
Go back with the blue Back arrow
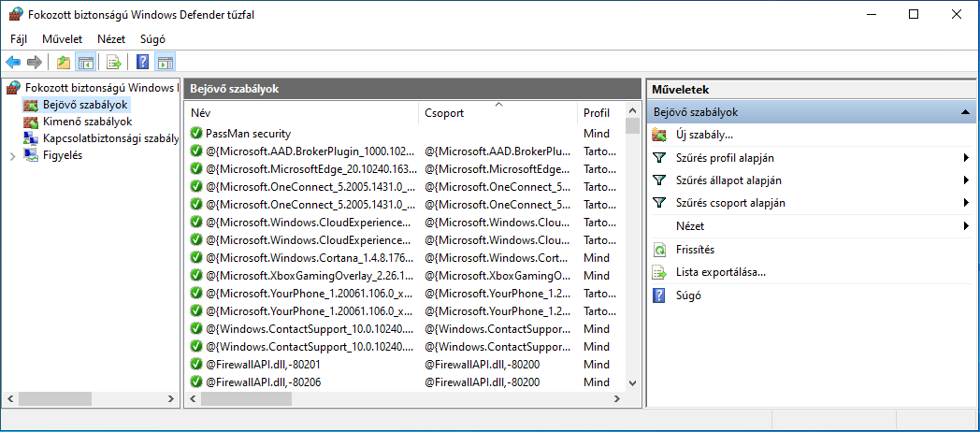coord(13,62)
